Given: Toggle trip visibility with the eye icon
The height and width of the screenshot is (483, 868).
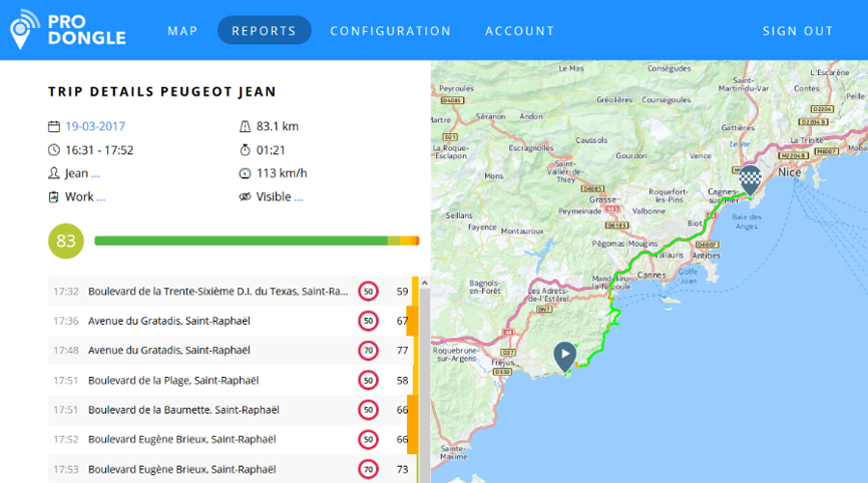Looking at the screenshot, I should [x=244, y=197].
